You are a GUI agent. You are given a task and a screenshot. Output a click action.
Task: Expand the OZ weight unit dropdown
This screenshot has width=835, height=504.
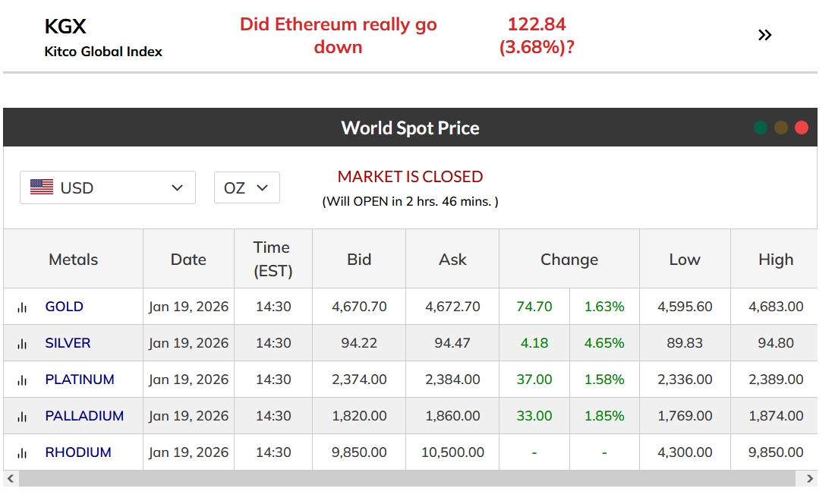pos(247,187)
